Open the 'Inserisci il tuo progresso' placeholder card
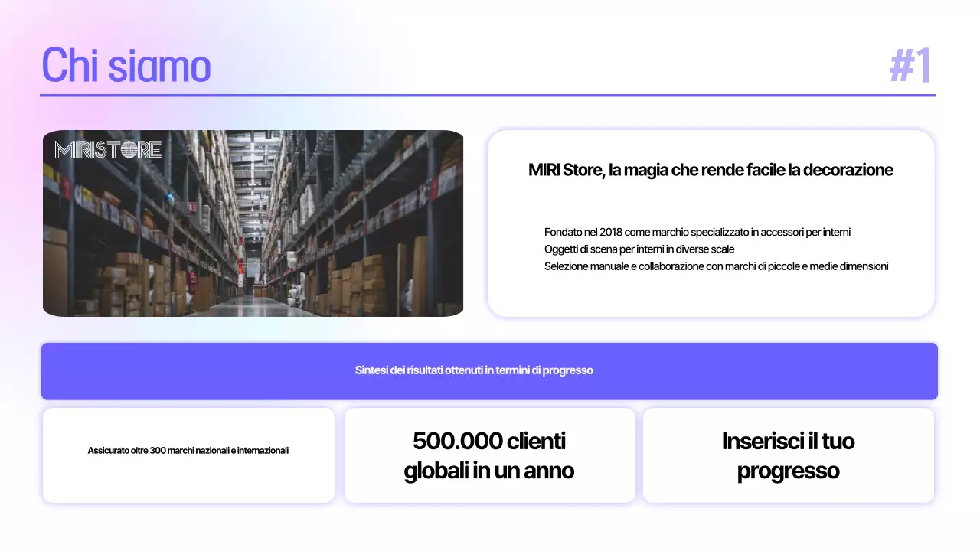The width and height of the screenshot is (980, 551). (789, 455)
